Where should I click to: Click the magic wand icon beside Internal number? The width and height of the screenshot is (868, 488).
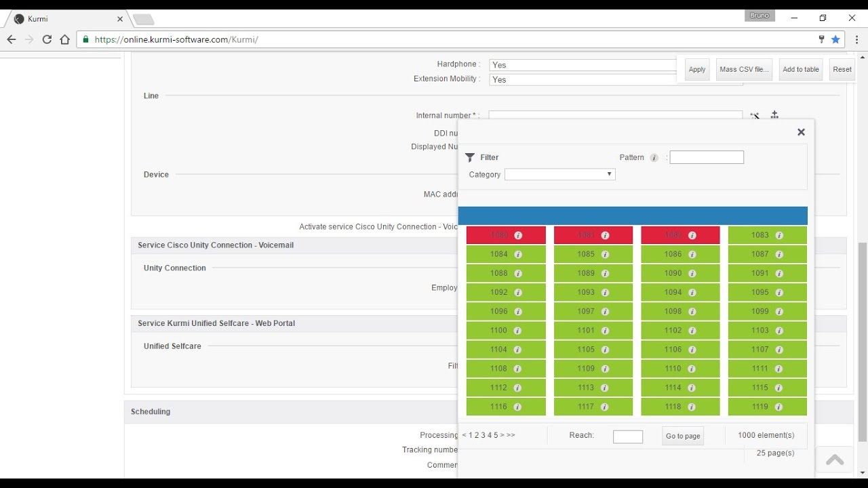tap(755, 116)
